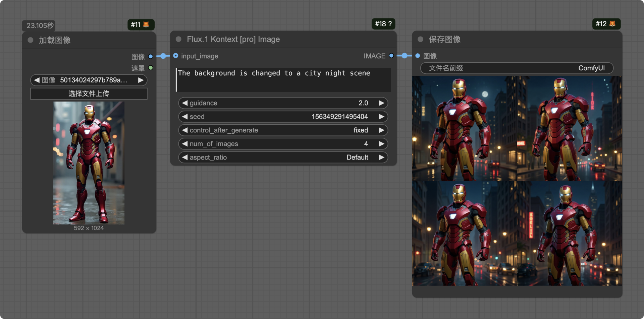This screenshot has width=644, height=319.
Task: Click the seed number field
Action: click(x=283, y=117)
